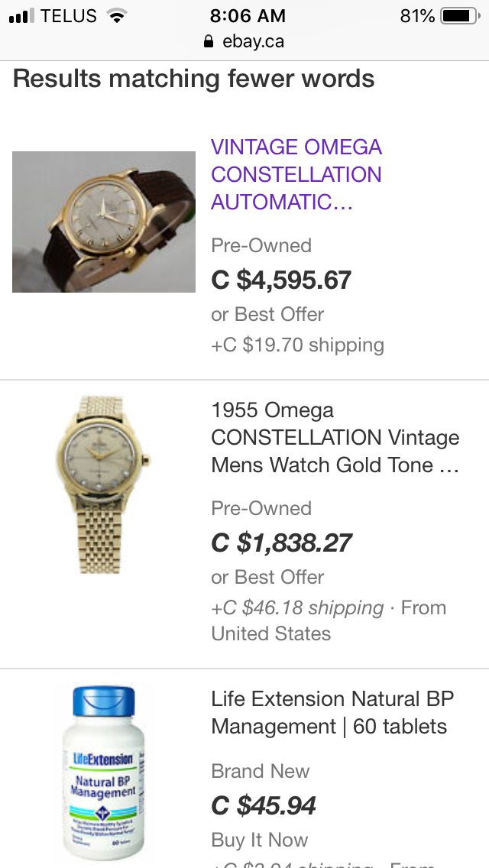Viewport: 489px width, 868px height.
Task: Tap "or Best Offer" under the $4,595.67 price
Action: (x=267, y=314)
